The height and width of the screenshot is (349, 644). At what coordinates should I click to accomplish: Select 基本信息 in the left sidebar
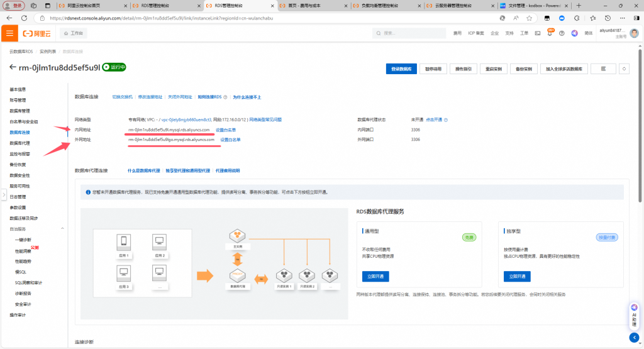pyautogui.click(x=18, y=89)
